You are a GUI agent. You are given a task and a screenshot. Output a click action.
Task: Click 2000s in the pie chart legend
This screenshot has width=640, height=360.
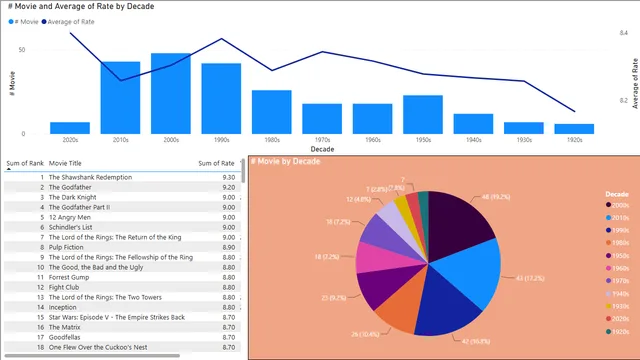[618, 205]
